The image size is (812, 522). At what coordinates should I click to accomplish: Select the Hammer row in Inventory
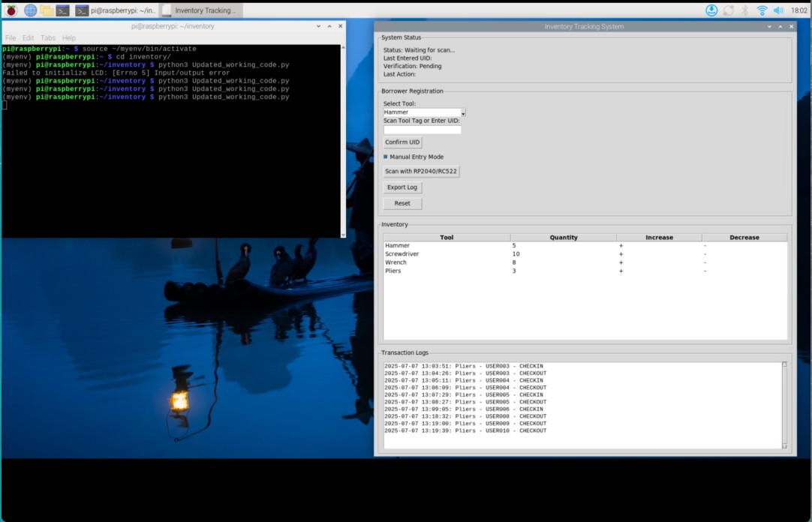(x=585, y=246)
